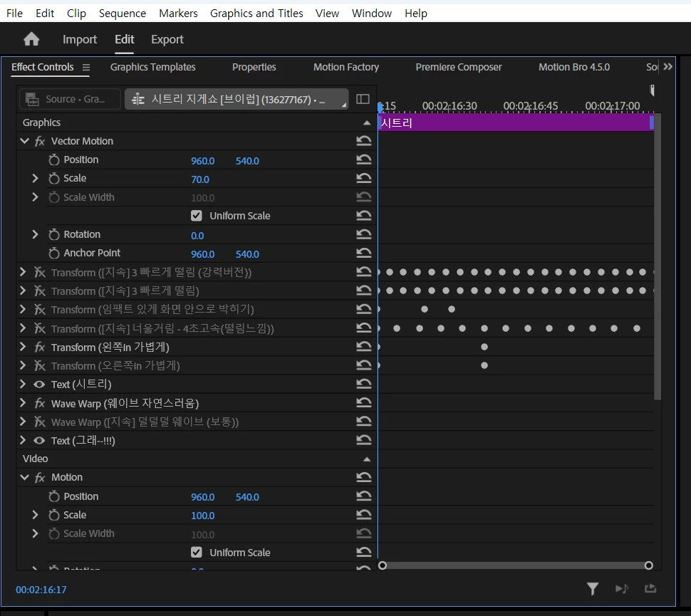This screenshot has height=616, width=691.
Task: Go to the Home screen icon
Action: click(x=31, y=39)
